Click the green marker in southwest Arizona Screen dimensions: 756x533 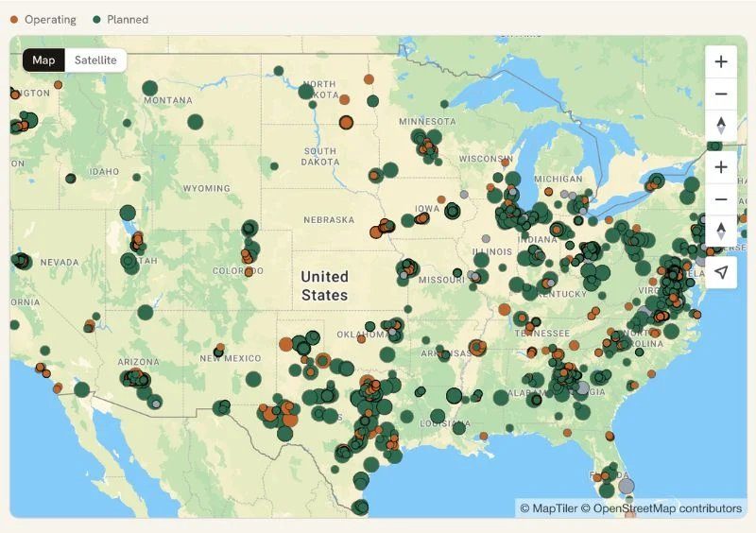coord(81,389)
